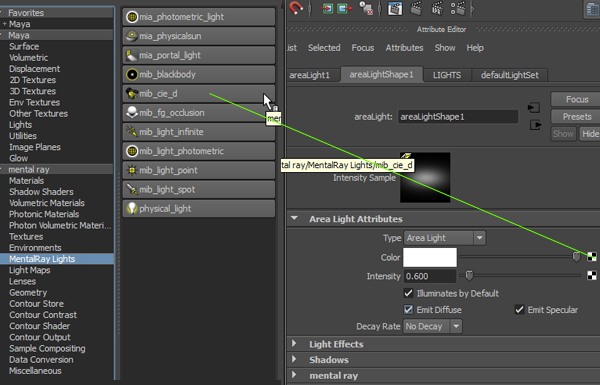Click the render current frame clapboard icon
The image size is (600, 385).
[x=416, y=8]
